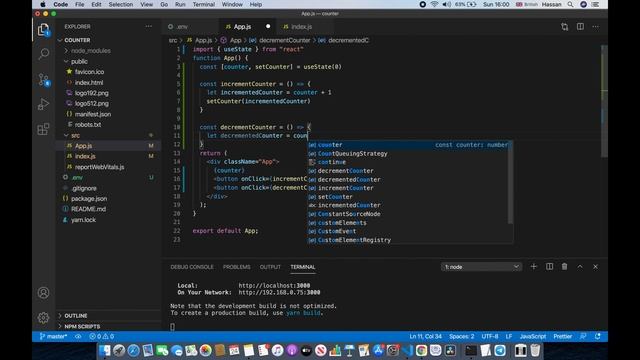Image resolution: width=640 pixels, height=360 pixels.
Task: Open the Run and Debug view
Action: click(x=43, y=104)
